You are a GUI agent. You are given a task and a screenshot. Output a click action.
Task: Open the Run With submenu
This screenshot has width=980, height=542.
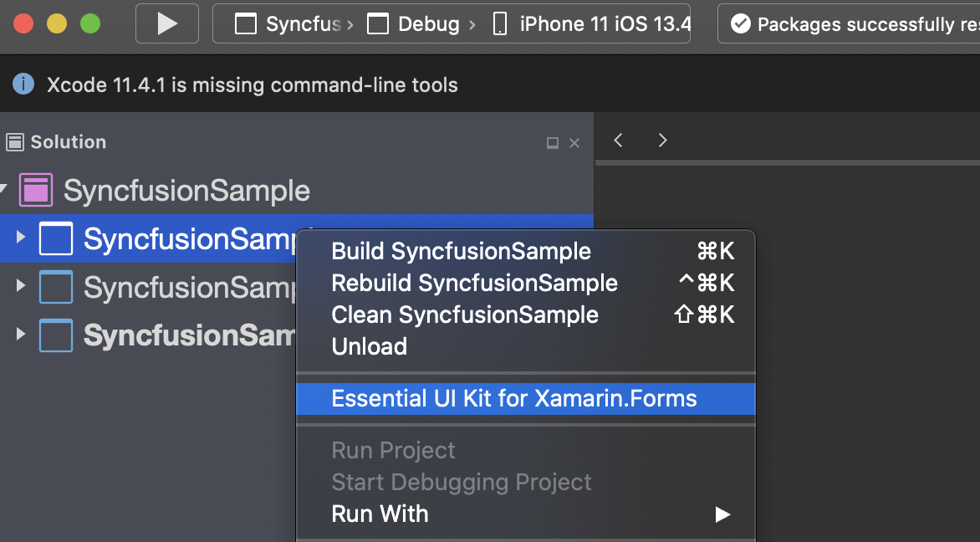click(380, 514)
